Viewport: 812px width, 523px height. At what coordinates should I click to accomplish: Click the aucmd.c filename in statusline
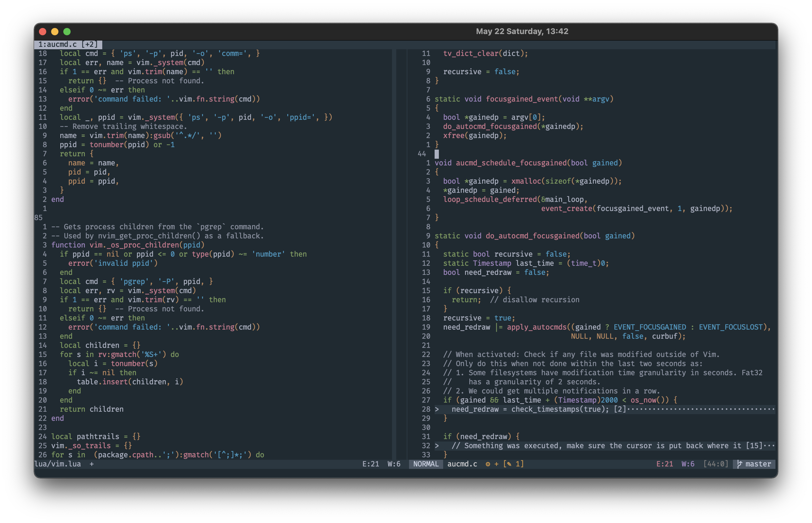[x=462, y=464]
